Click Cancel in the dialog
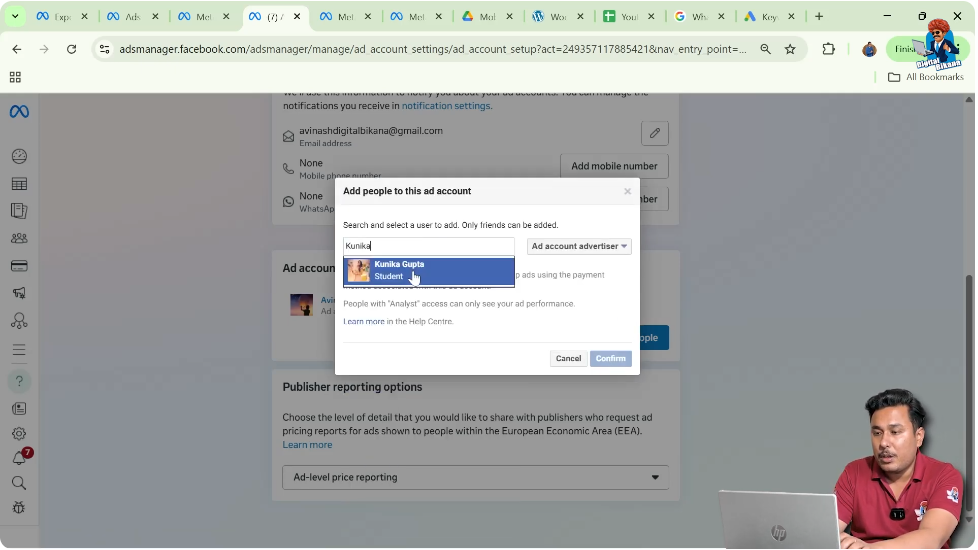The width and height of the screenshot is (978, 550). (568, 359)
